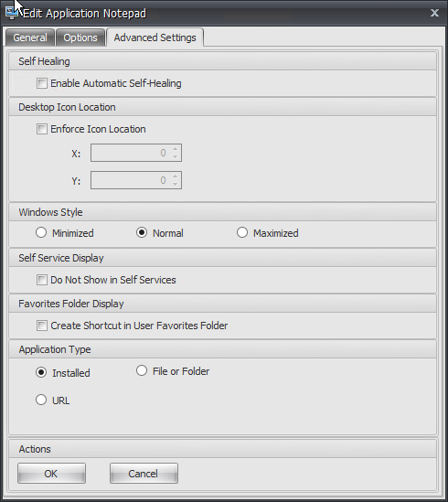Increase X value with up arrow
This screenshot has height=502, width=448.
(175, 149)
